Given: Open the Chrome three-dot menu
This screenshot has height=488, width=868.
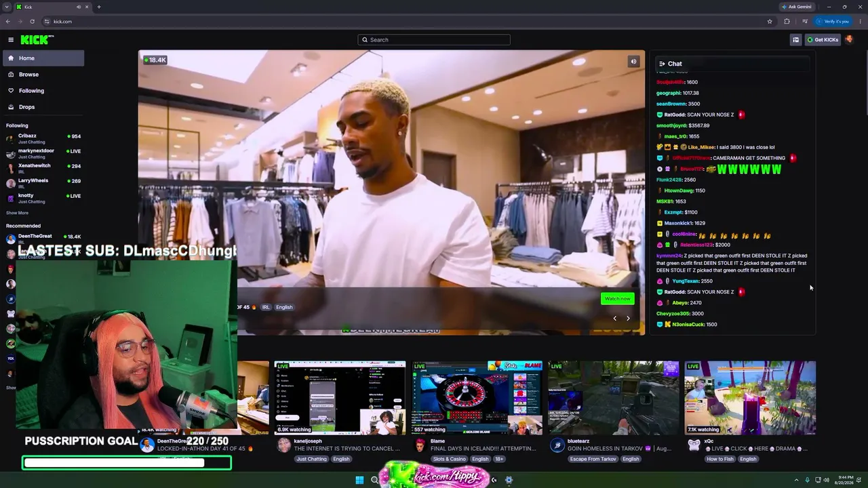Looking at the screenshot, I should click(x=859, y=21).
